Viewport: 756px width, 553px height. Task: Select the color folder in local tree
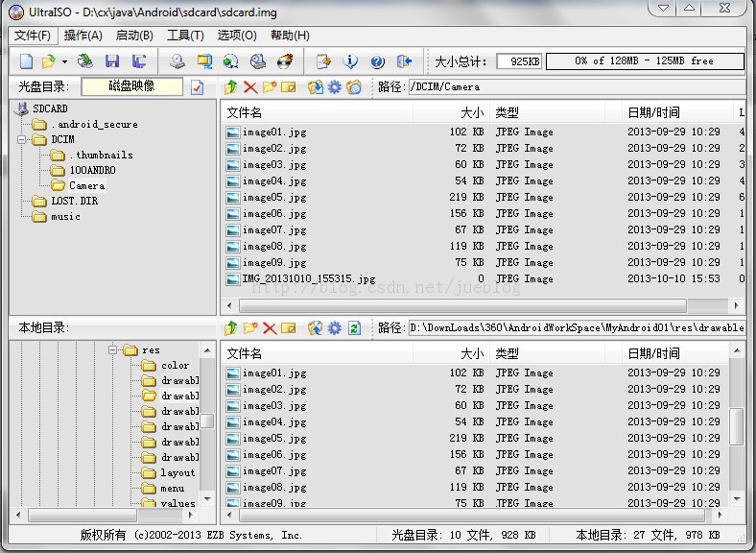point(175,365)
